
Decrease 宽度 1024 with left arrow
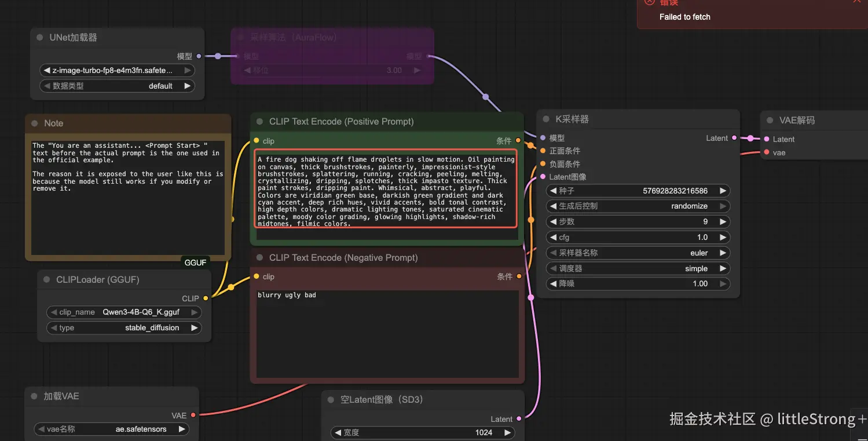click(x=338, y=432)
